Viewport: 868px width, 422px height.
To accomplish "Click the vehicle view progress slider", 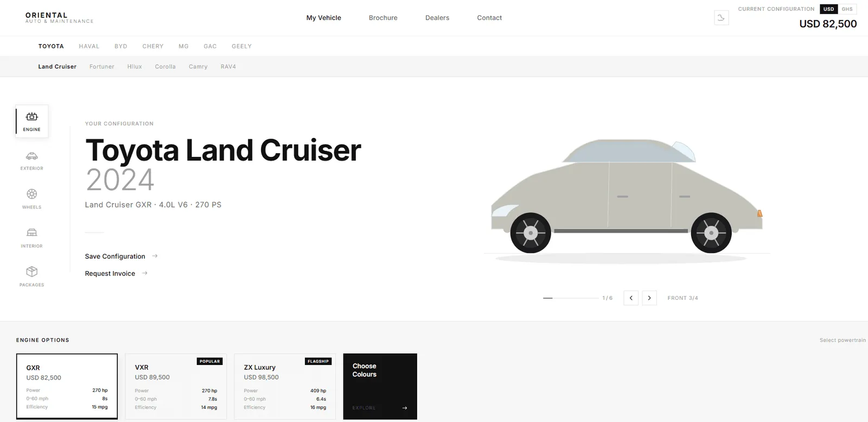I will tap(571, 298).
